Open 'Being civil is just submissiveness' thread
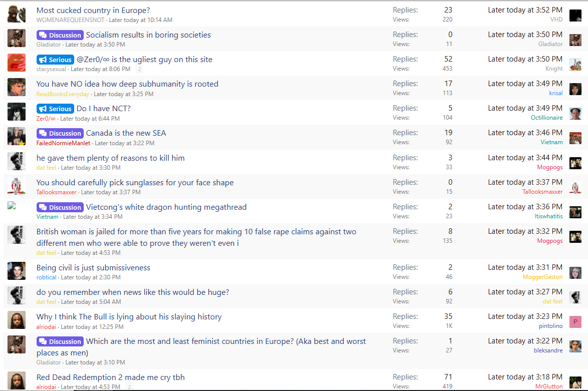The width and height of the screenshot is (588, 391). pyautogui.click(x=93, y=268)
